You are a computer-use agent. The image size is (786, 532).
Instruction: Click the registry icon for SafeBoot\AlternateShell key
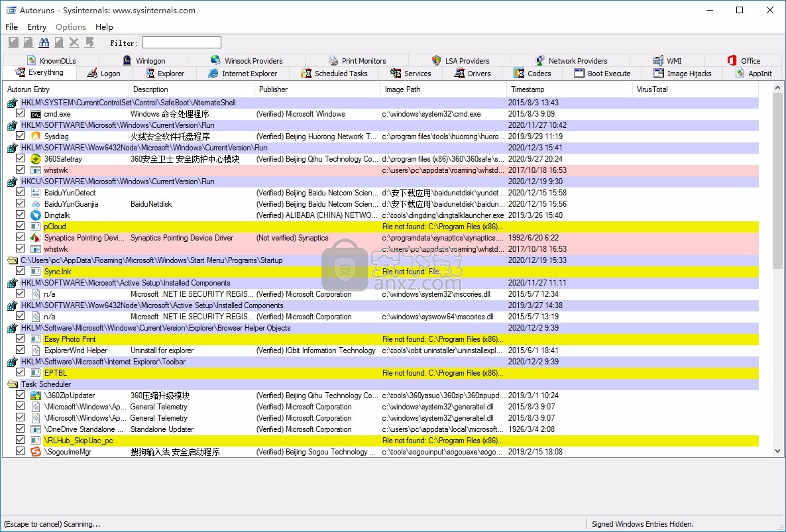(13, 103)
